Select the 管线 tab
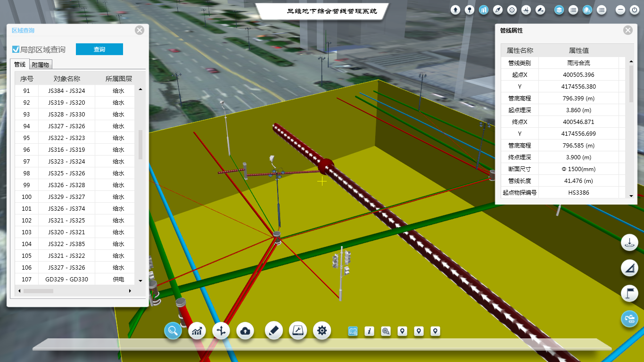This screenshot has height=362, width=644. (20, 65)
